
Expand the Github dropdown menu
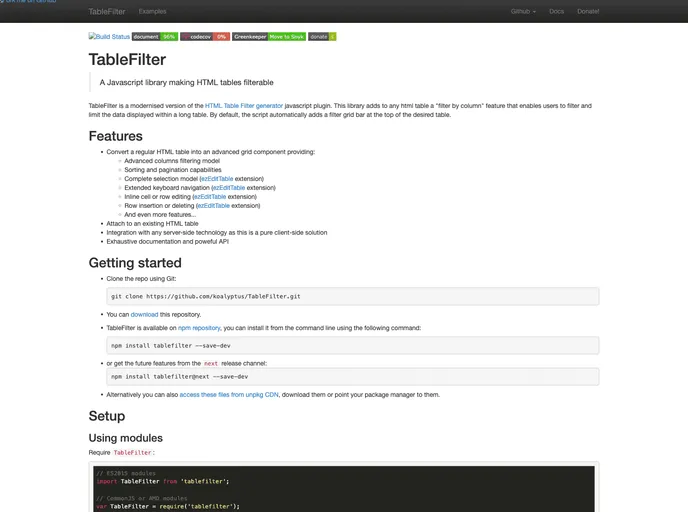click(523, 11)
